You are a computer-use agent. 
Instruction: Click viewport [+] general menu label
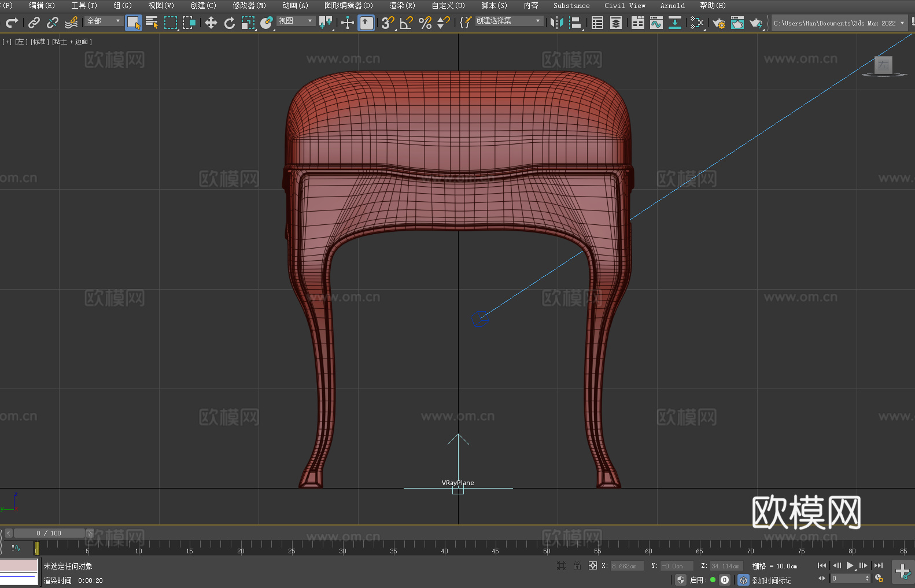click(x=7, y=42)
